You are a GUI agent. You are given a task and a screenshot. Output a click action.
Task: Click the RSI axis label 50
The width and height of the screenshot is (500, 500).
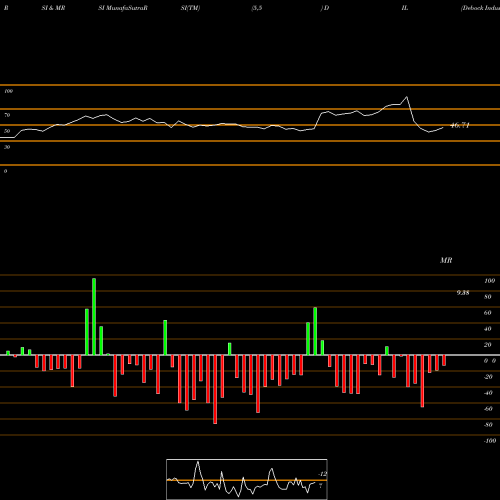7,131
